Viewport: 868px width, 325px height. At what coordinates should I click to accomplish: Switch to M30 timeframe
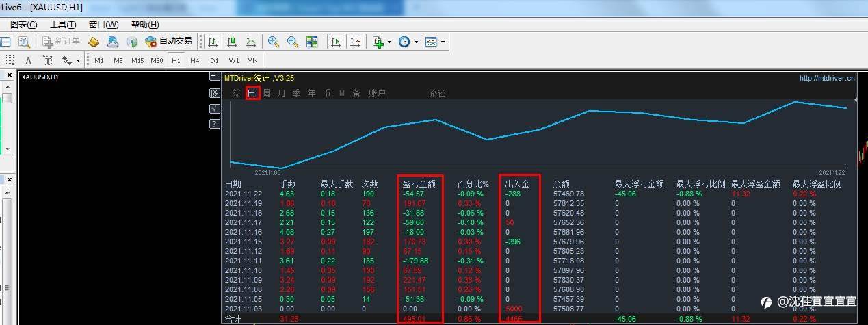(157, 60)
